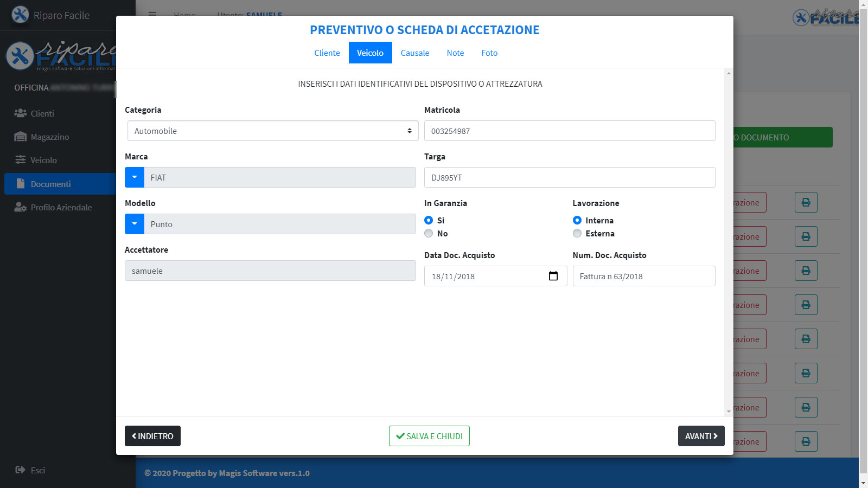Select the Veicolo tab
The image size is (868, 488).
click(370, 53)
